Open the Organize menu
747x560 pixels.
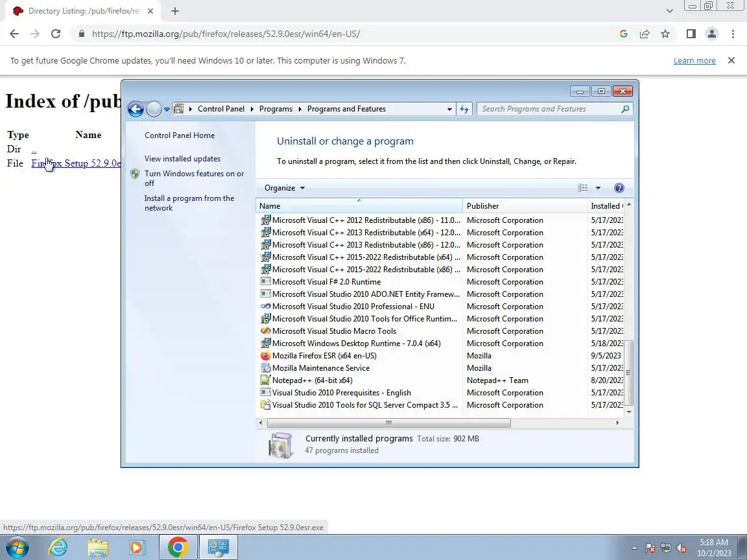[x=285, y=188]
